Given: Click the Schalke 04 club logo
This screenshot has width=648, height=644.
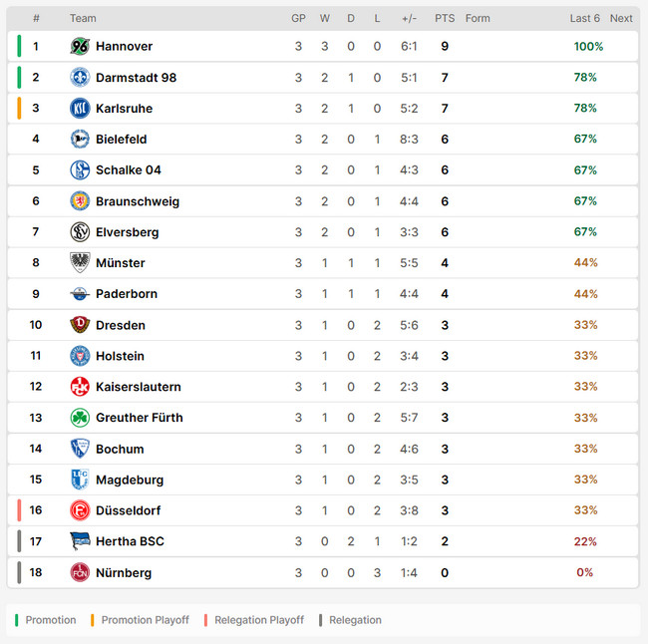Looking at the screenshot, I should tap(80, 169).
